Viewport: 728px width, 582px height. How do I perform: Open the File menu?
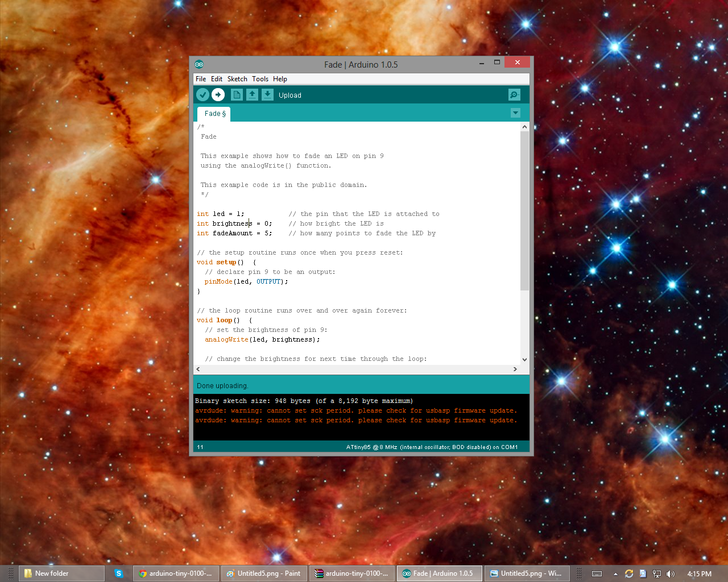click(201, 79)
